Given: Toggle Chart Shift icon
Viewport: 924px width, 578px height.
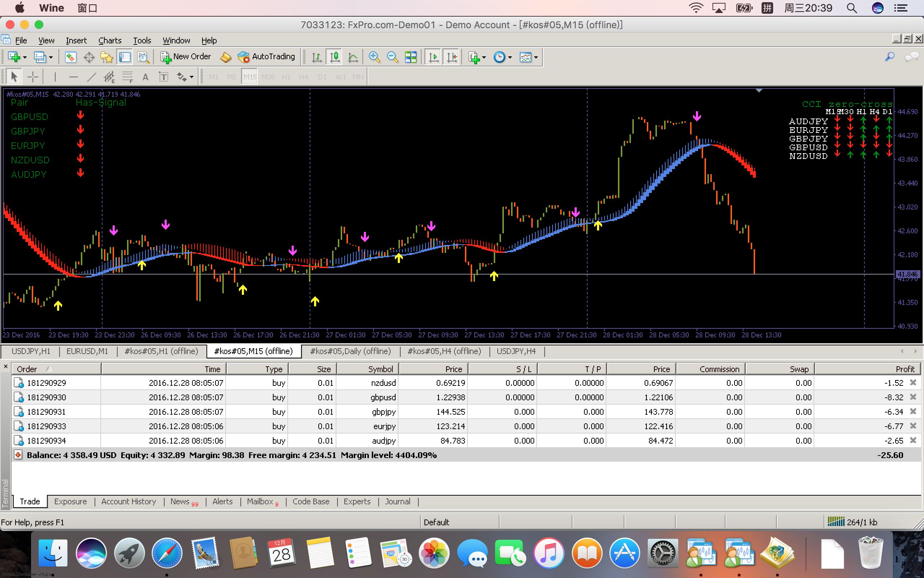Looking at the screenshot, I should click(452, 57).
